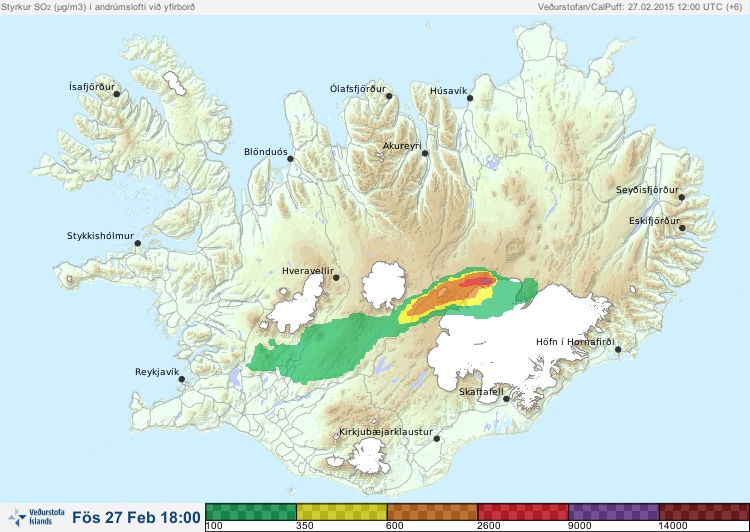
Task: Click the 'Fös 27 Feb 18:00' forecast time
Action: click(x=136, y=517)
